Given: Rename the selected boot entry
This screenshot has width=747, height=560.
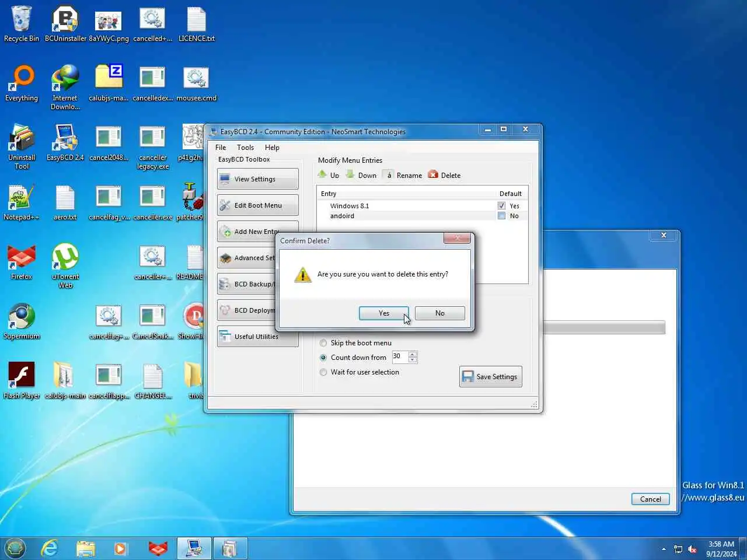Looking at the screenshot, I should coord(403,175).
